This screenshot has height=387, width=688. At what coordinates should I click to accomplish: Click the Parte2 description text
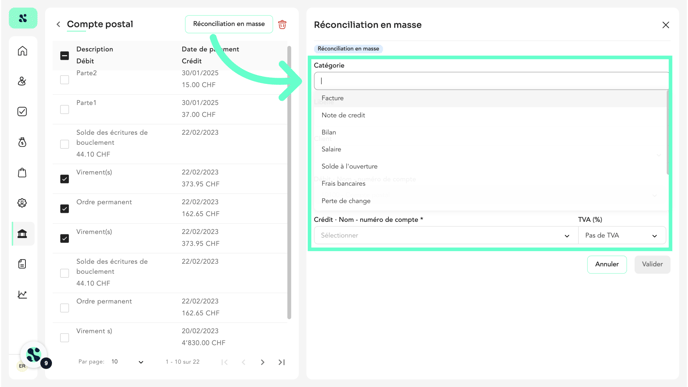(86, 73)
